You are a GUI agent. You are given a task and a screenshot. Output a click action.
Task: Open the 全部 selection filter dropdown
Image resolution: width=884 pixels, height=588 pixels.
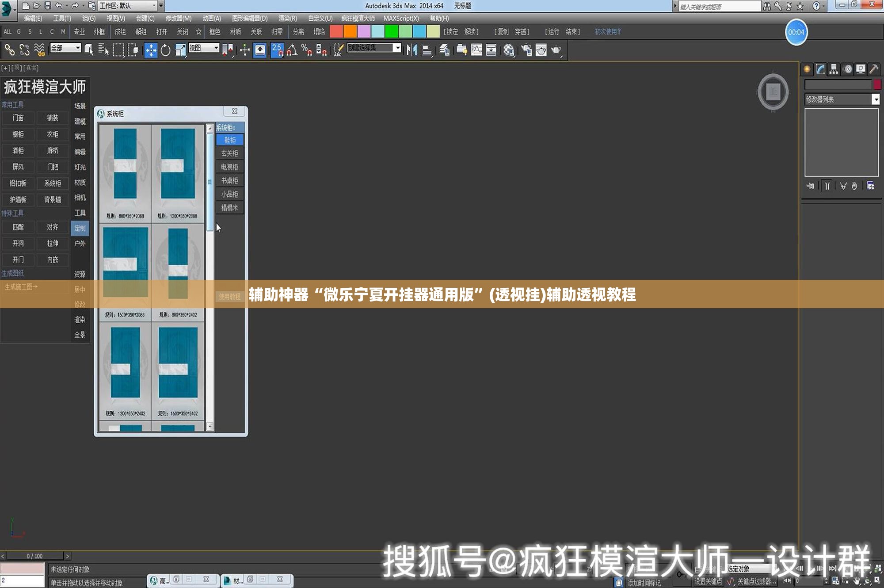pyautogui.click(x=65, y=48)
